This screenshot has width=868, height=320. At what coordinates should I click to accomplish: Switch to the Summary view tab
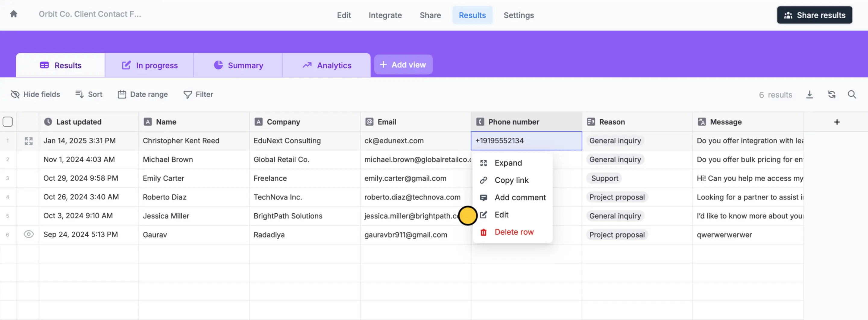[x=238, y=65]
